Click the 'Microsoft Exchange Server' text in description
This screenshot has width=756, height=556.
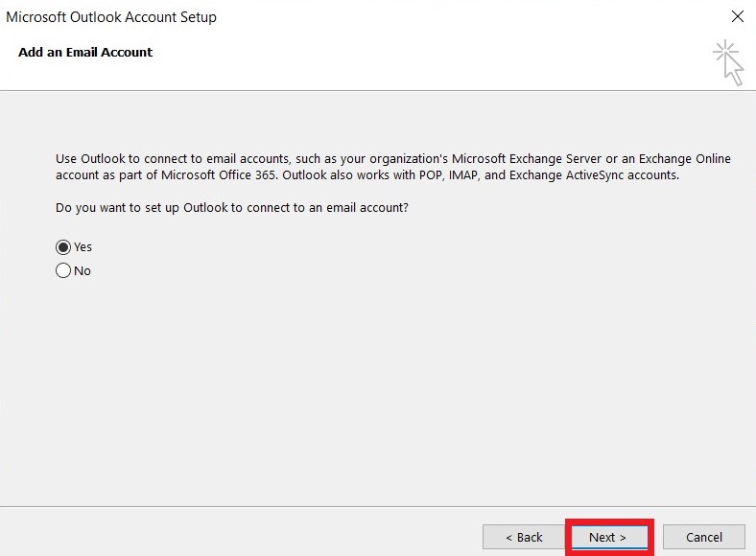tap(527, 158)
